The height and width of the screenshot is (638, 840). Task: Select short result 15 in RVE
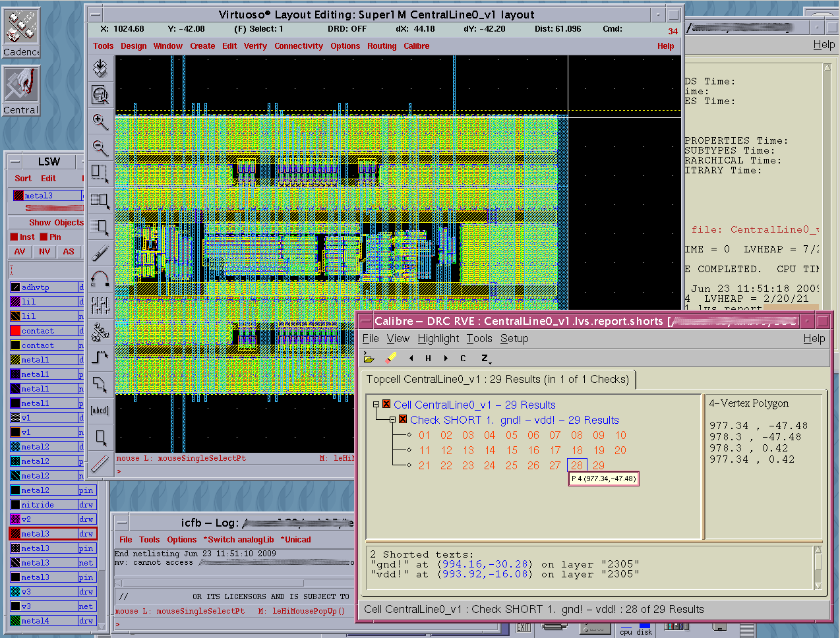(512, 450)
